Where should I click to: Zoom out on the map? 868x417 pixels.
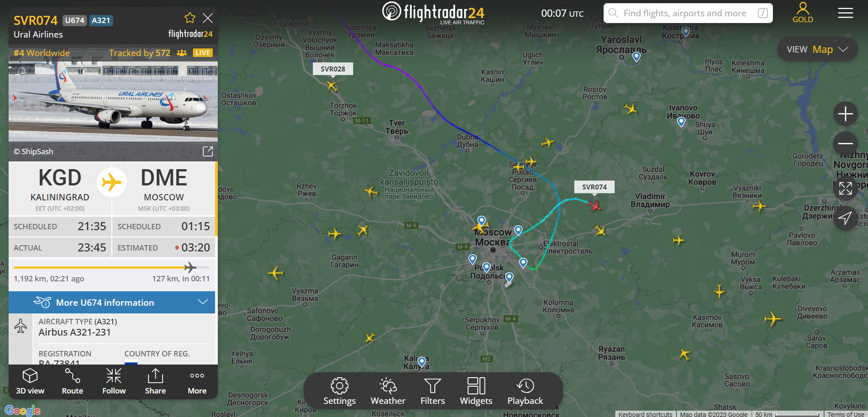(x=845, y=143)
